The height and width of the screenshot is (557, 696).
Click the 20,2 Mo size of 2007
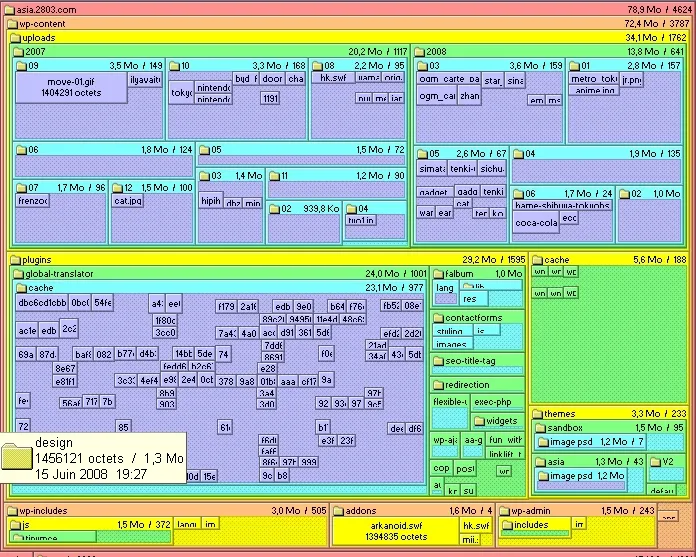click(365, 52)
